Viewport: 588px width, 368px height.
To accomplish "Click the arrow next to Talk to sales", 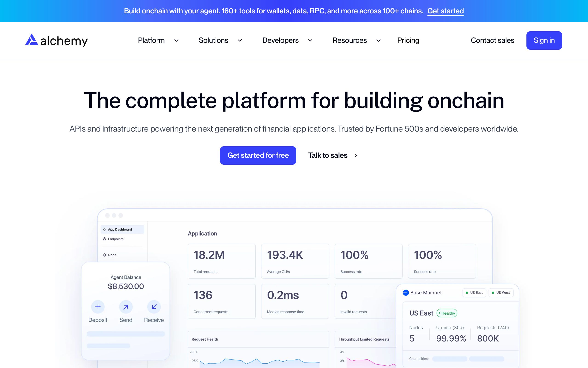I will tap(356, 155).
